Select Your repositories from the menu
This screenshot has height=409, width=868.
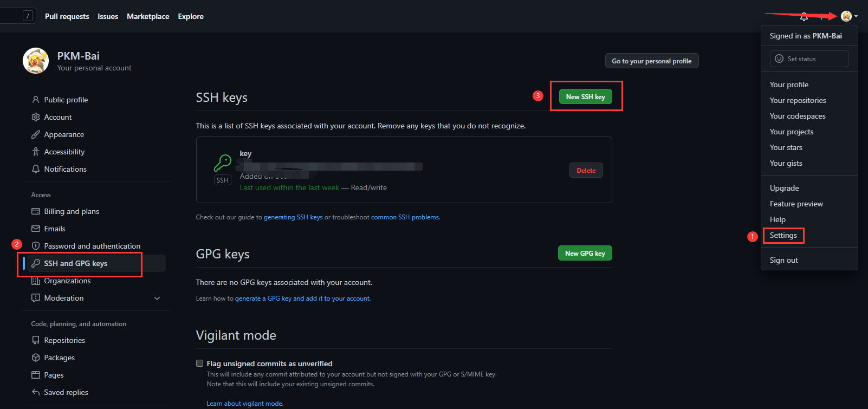(x=798, y=100)
